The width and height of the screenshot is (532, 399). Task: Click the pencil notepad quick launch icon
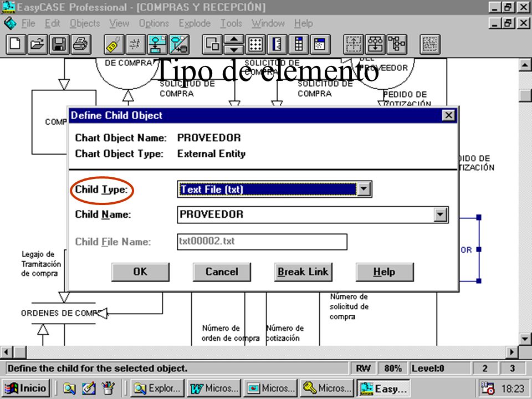(x=89, y=388)
